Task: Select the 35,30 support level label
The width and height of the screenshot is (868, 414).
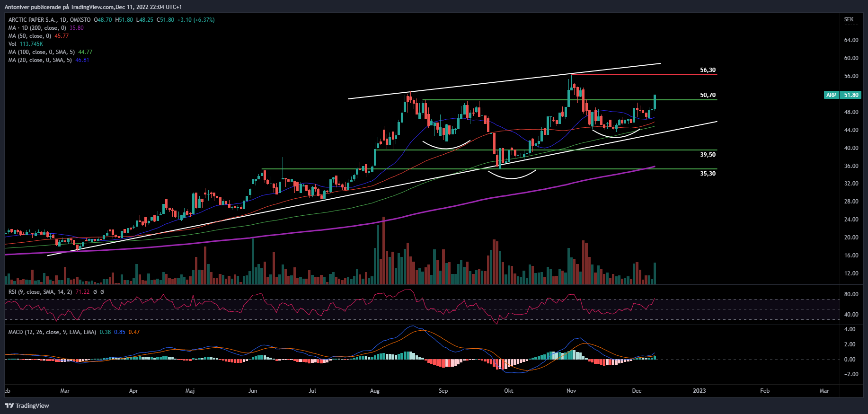Action: (x=708, y=174)
